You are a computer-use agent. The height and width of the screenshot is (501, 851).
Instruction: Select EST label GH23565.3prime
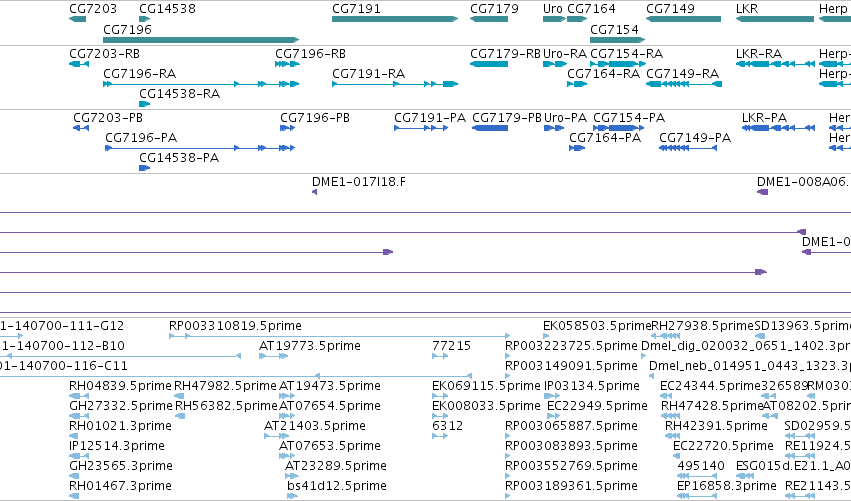pyautogui.click(x=120, y=466)
